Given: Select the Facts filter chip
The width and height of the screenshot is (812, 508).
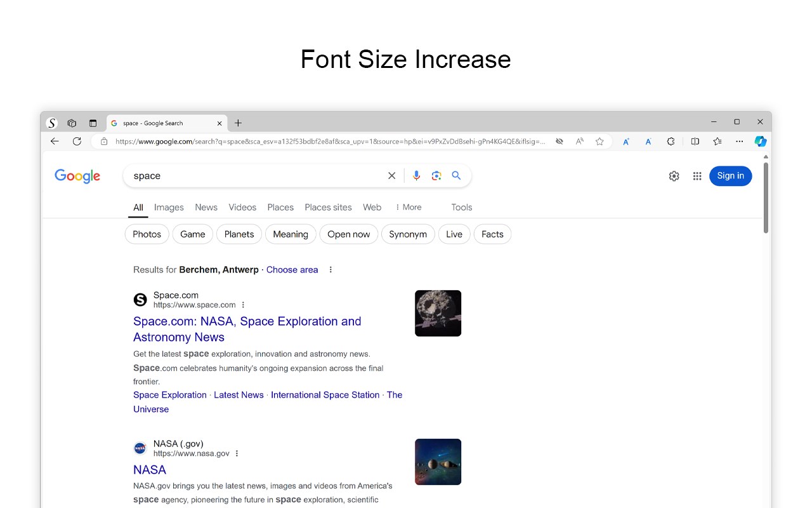Looking at the screenshot, I should tap(492, 234).
